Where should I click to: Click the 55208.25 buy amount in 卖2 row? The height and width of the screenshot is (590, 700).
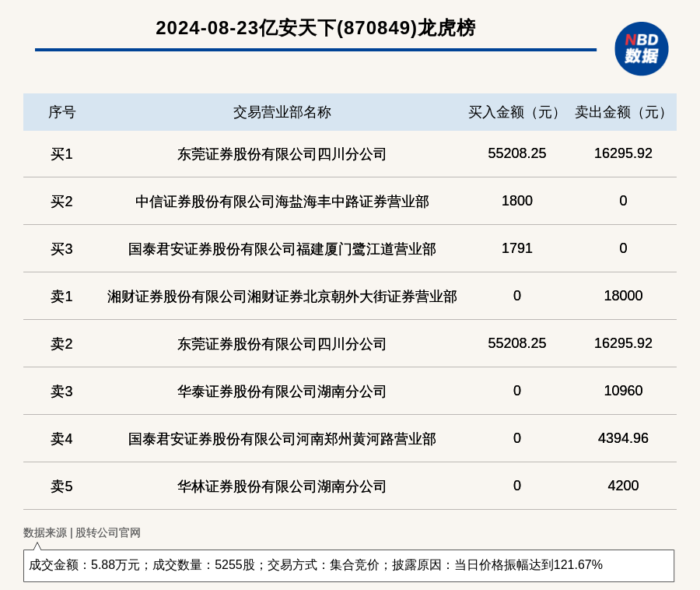(x=517, y=343)
